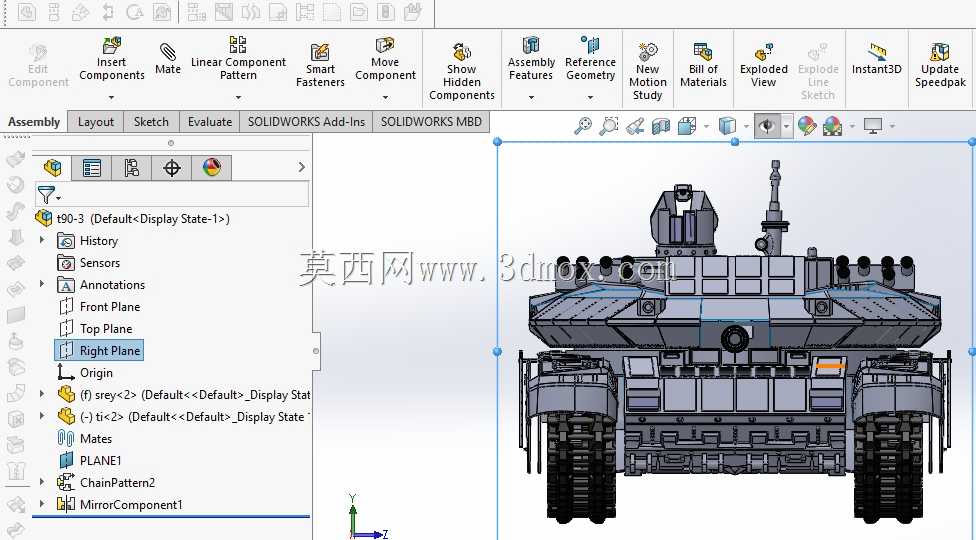Select Sensors folder

tap(88, 263)
